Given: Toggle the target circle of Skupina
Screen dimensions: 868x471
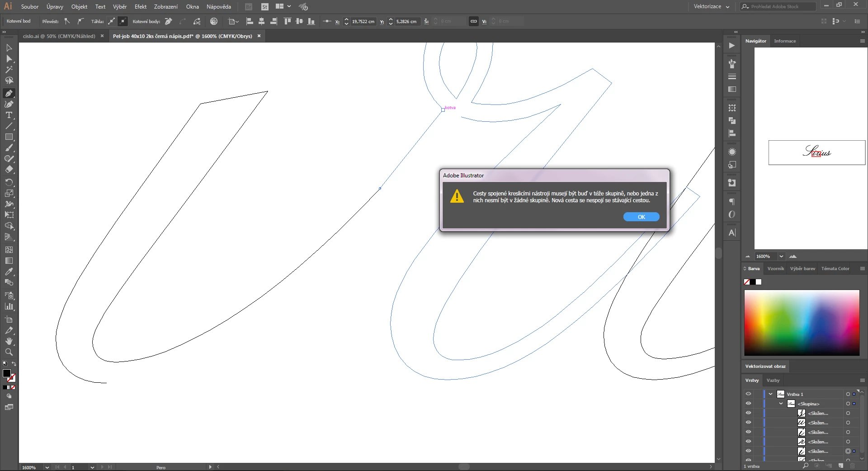Looking at the screenshot, I should (848, 404).
